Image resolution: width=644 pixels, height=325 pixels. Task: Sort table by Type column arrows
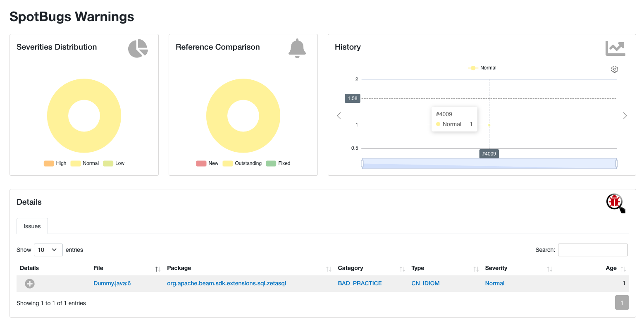click(476, 269)
